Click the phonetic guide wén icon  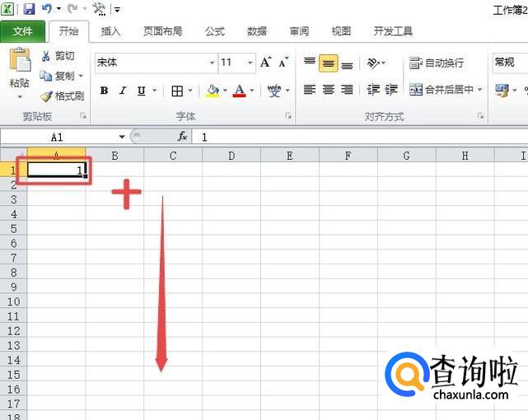[274, 91]
